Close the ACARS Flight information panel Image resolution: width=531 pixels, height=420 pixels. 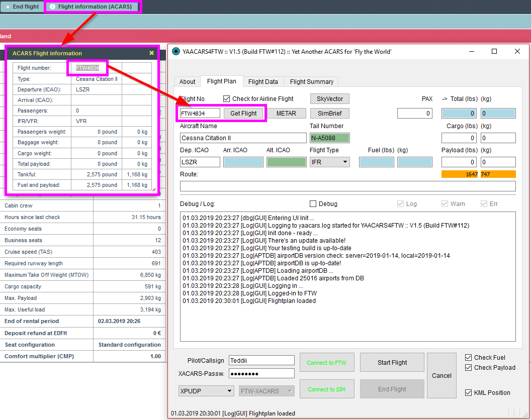click(151, 53)
